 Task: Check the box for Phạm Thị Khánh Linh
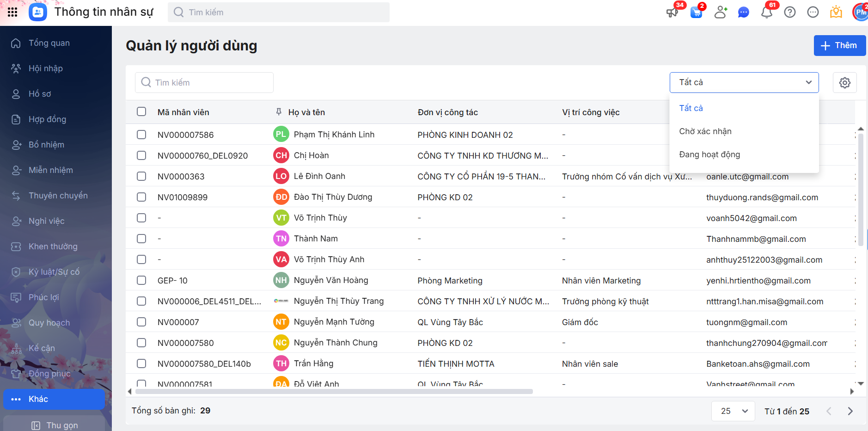pos(141,135)
